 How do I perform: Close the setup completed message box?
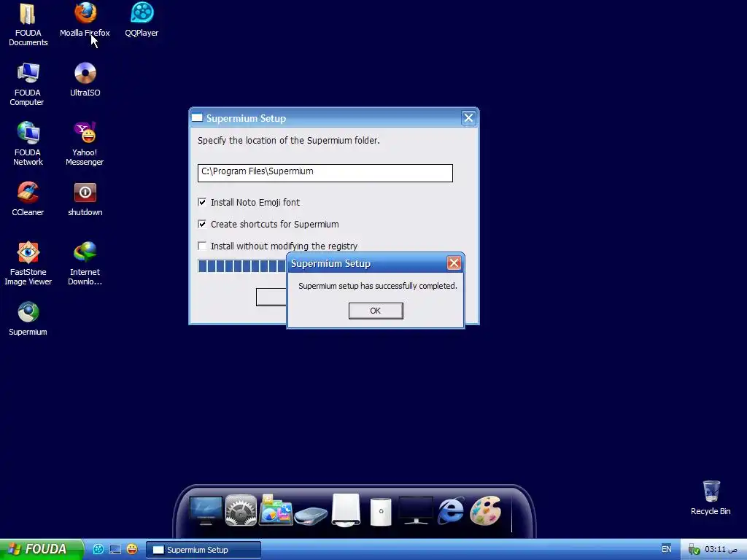point(454,262)
